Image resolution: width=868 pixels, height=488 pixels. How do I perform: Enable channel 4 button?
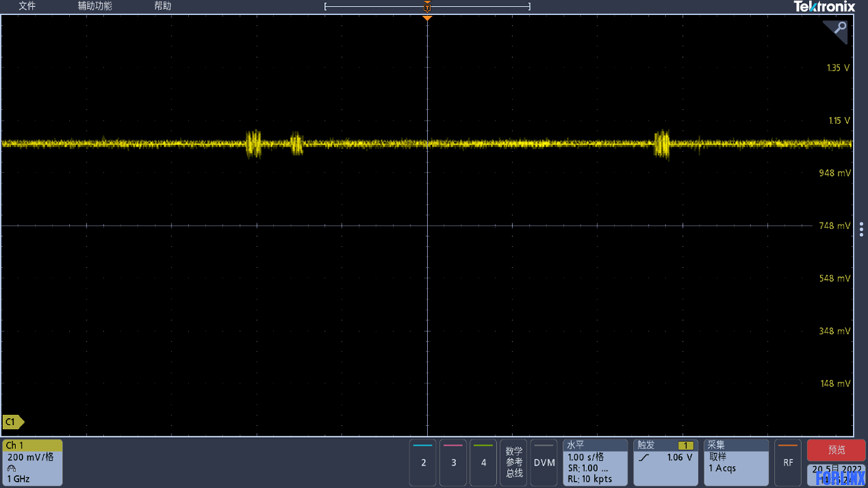(483, 462)
